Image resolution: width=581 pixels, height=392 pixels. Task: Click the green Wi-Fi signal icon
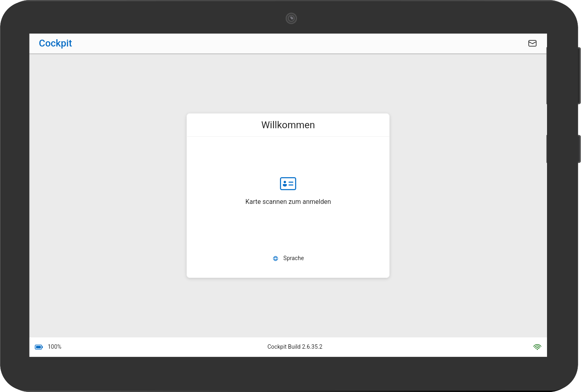[x=537, y=347]
